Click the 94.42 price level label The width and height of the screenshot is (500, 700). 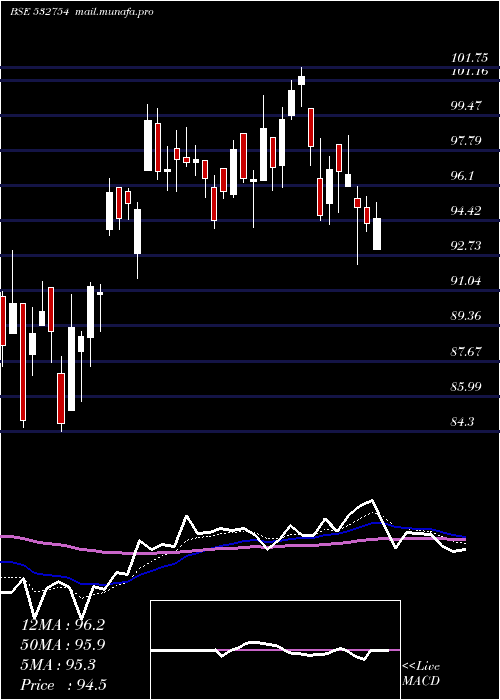[466, 211]
